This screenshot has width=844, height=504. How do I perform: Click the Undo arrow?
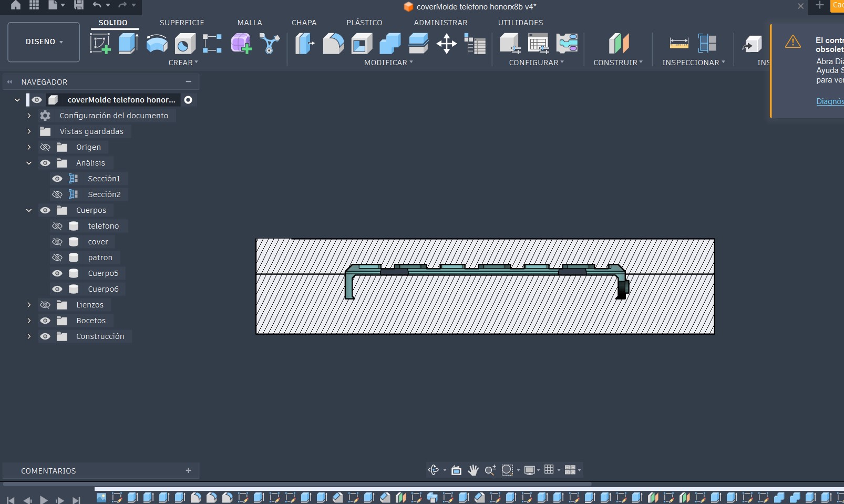[x=97, y=5]
